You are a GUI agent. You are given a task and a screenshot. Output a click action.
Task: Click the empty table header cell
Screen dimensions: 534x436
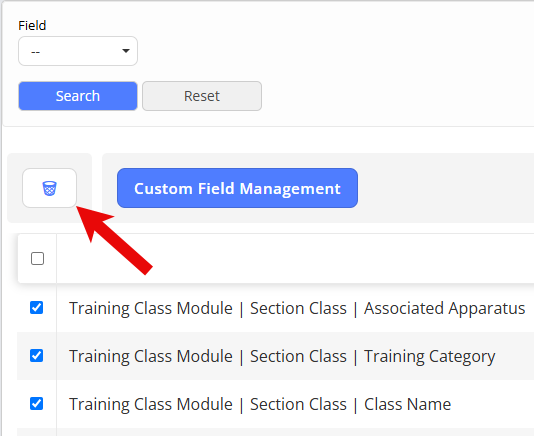295,259
